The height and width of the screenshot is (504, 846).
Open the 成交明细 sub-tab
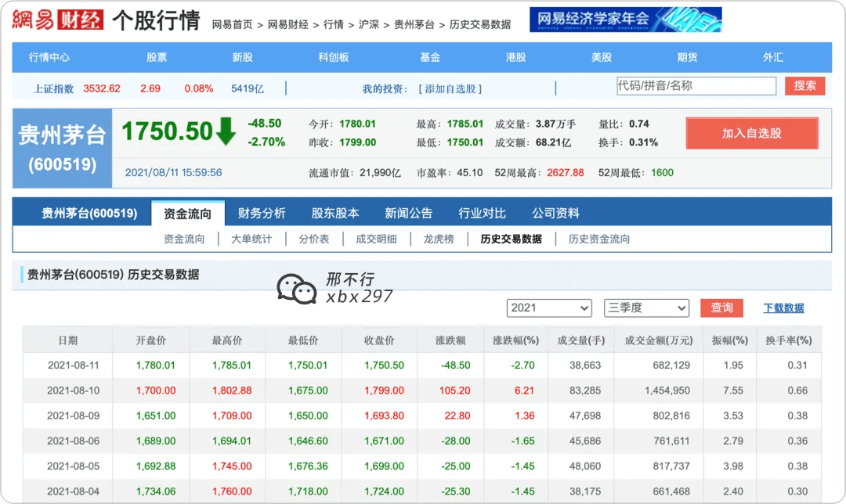click(x=376, y=239)
